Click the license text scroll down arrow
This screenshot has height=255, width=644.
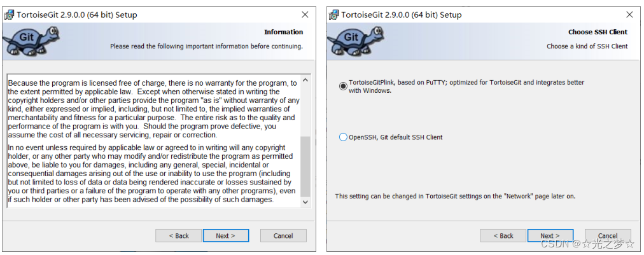305,202
